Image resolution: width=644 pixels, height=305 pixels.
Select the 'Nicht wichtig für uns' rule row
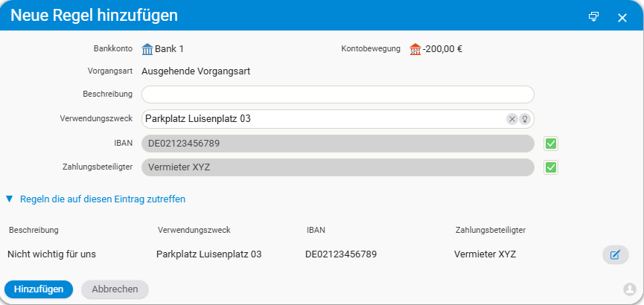click(x=52, y=254)
